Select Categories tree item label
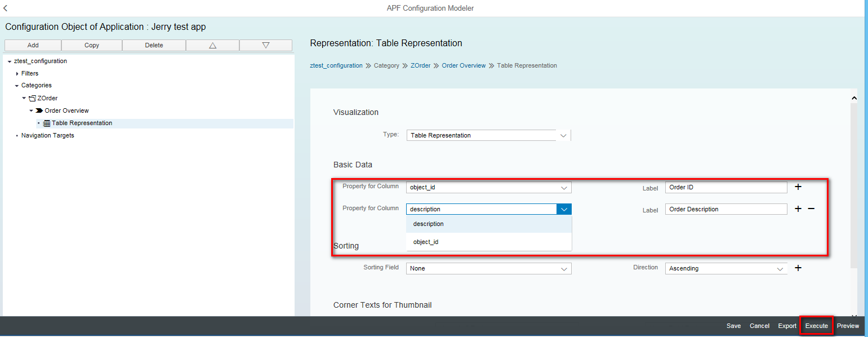 tap(37, 86)
